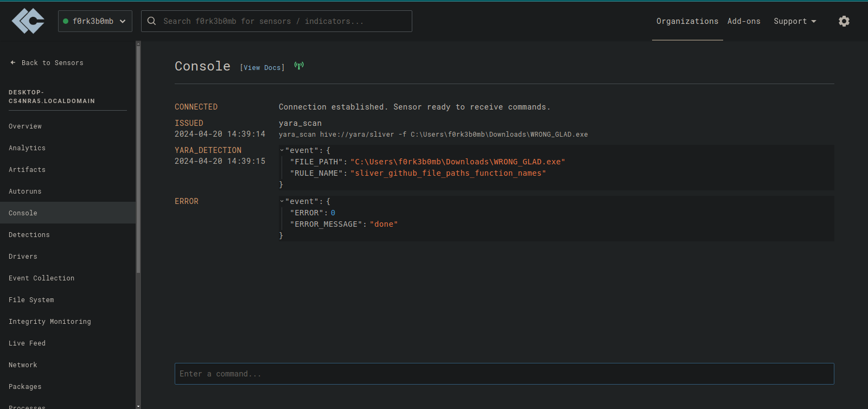Click the ERROR value 0
868x409 pixels.
[333, 213]
